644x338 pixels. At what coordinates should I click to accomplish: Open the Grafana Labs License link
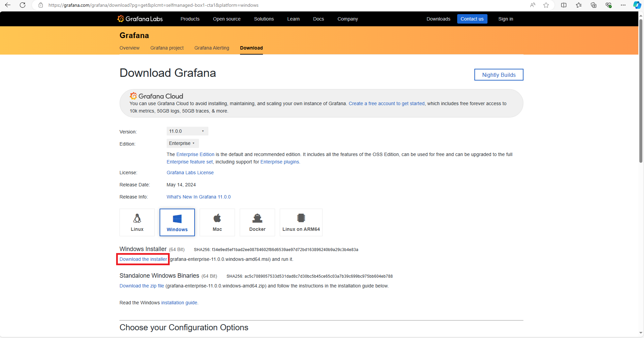190,173
